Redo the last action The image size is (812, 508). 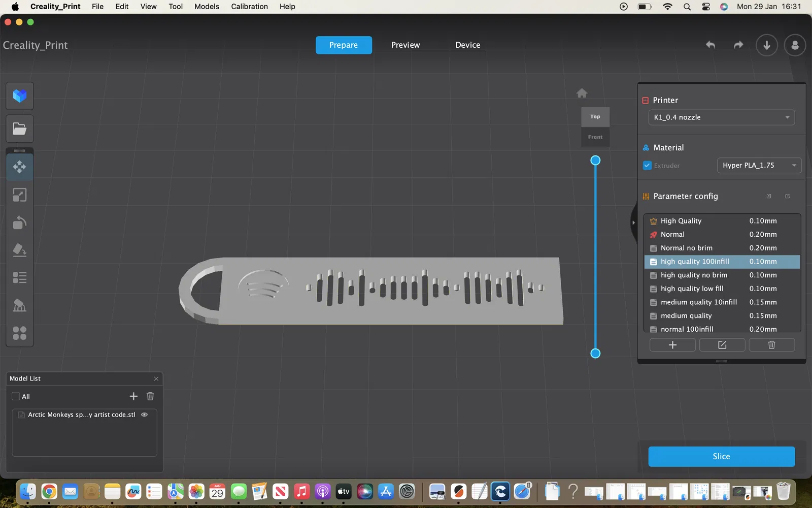click(738, 45)
